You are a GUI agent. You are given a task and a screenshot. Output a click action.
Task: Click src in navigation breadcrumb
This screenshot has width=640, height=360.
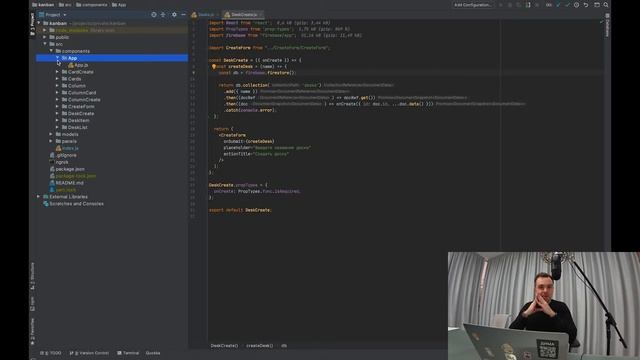[65, 5]
